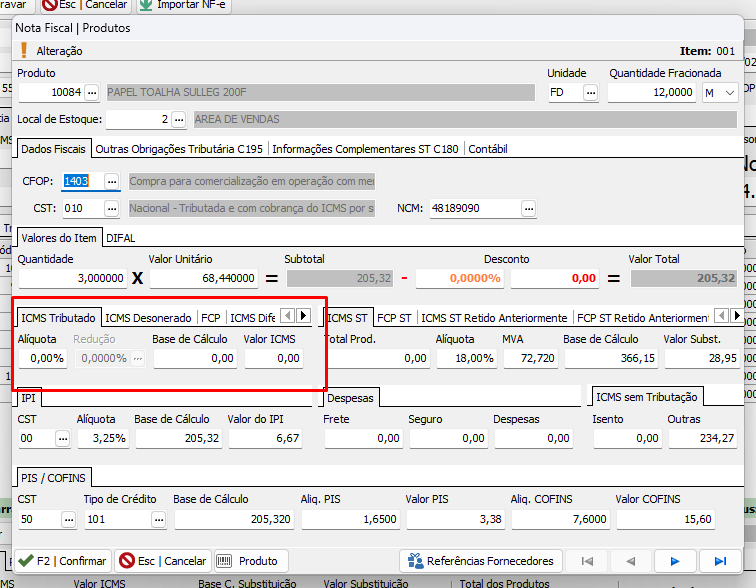Click the Valor Unitário input field
The height and width of the screenshot is (588, 756).
pos(203,278)
